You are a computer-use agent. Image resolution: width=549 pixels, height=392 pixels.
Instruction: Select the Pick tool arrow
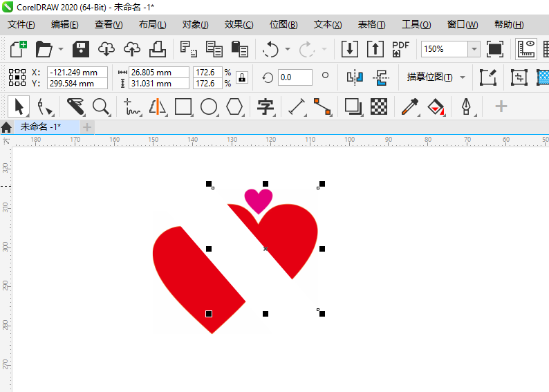pos(19,106)
